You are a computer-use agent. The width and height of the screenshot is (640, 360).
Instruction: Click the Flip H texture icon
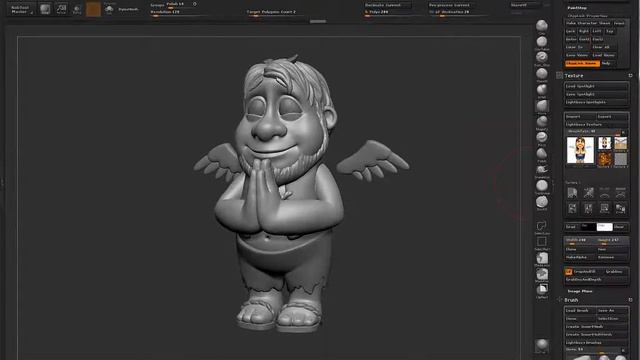tap(572, 209)
